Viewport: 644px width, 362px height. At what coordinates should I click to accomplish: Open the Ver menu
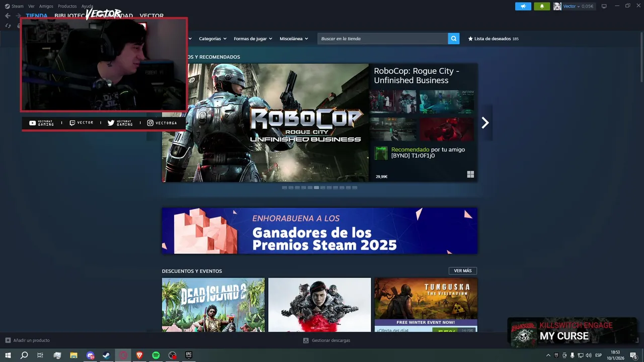31,6
